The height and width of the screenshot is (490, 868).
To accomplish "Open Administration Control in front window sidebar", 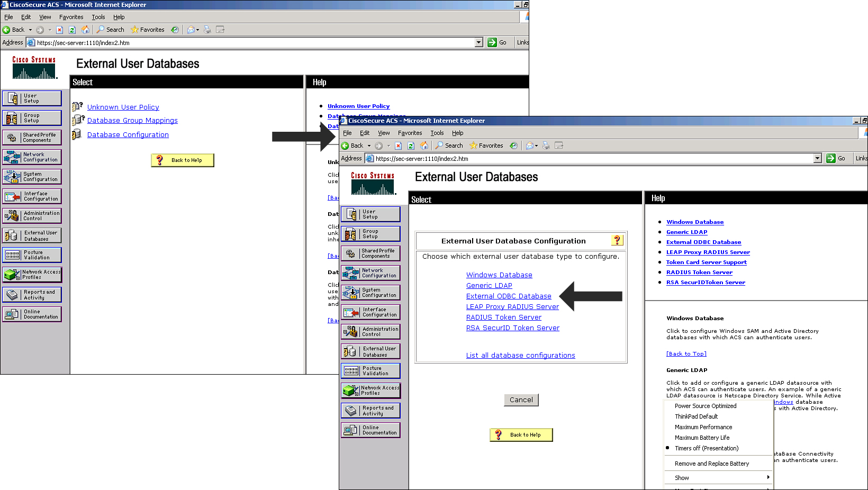I will (370, 332).
